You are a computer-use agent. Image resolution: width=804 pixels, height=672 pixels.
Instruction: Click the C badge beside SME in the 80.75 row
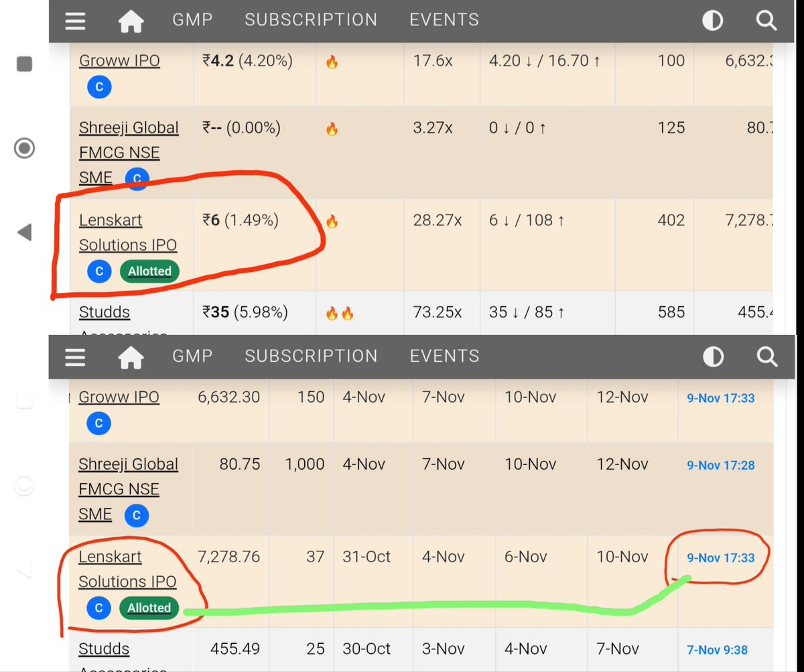point(137,515)
